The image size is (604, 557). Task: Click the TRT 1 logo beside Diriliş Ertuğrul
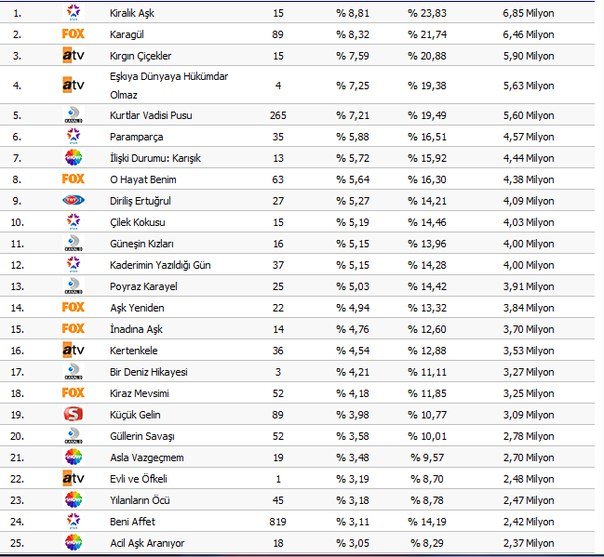click(x=73, y=199)
